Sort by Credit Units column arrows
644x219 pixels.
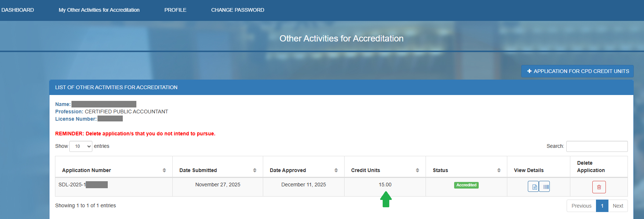[x=417, y=170]
